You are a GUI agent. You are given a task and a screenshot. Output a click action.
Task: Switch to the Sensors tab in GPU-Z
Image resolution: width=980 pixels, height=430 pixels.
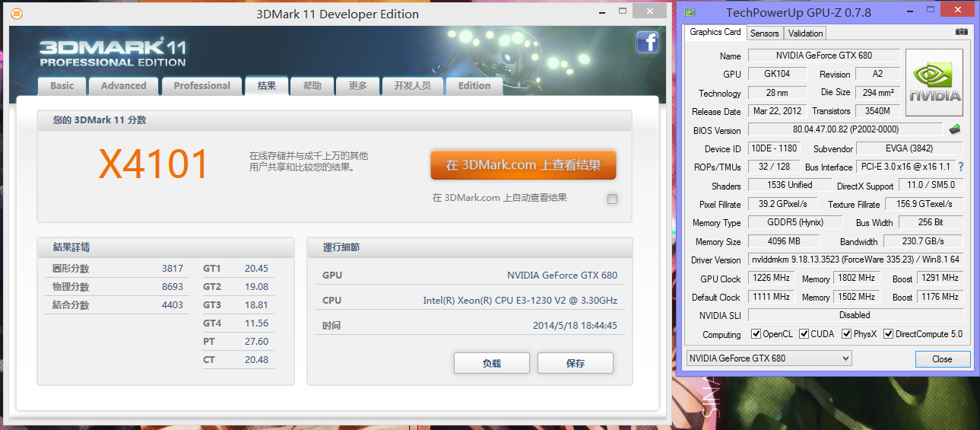pyautogui.click(x=765, y=33)
